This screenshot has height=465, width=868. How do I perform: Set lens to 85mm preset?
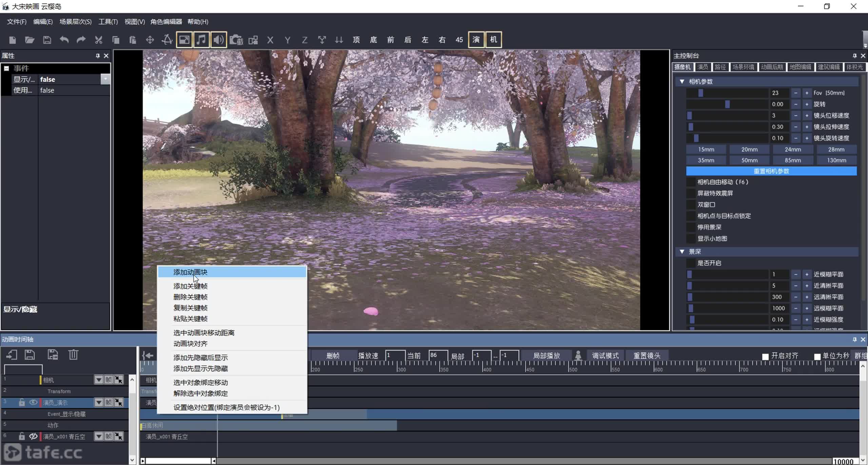tap(793, 160)
